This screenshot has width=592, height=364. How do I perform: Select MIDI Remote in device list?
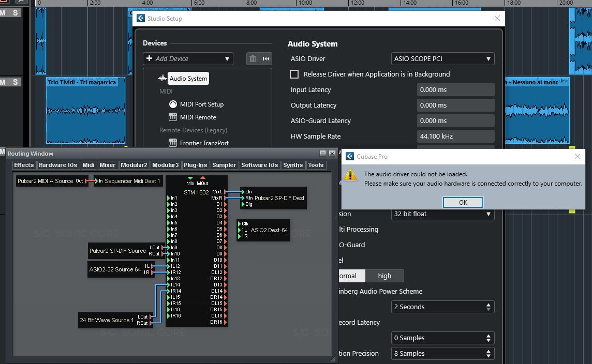click(198, 117)
